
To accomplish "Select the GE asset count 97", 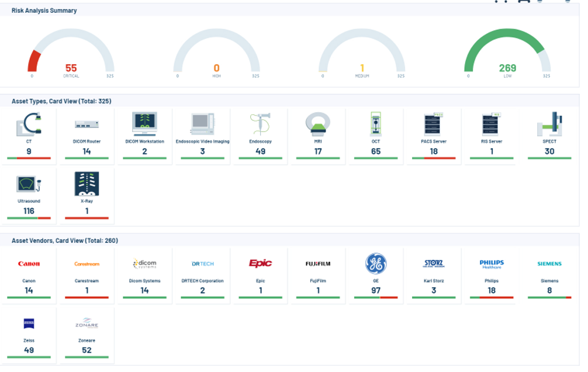I will click(x=376, y=290).
